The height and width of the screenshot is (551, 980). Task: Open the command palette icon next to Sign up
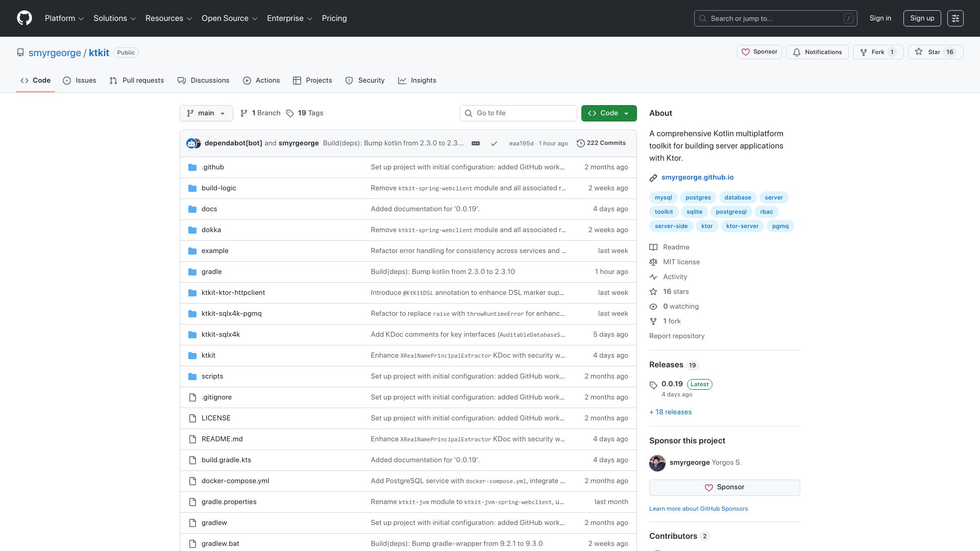tap(955, 18)
